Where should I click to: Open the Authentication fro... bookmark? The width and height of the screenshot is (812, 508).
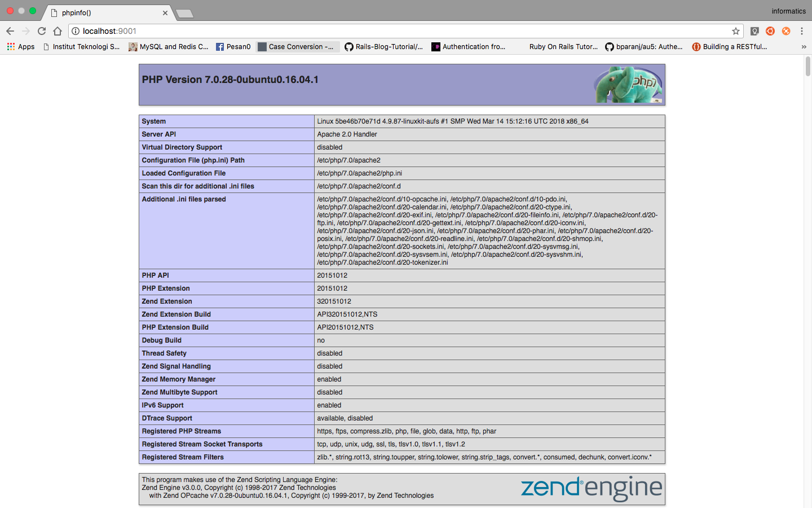(469, 47)
